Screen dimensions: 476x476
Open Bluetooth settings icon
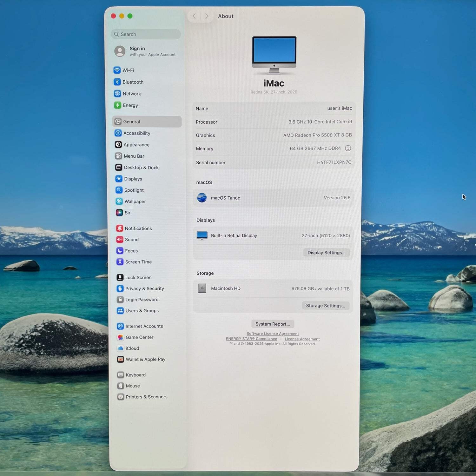pos(117,82)
